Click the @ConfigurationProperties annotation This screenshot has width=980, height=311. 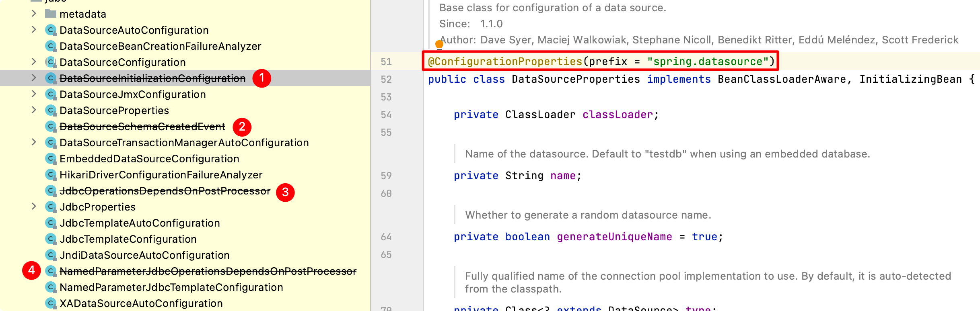click(x=505, y=61)
